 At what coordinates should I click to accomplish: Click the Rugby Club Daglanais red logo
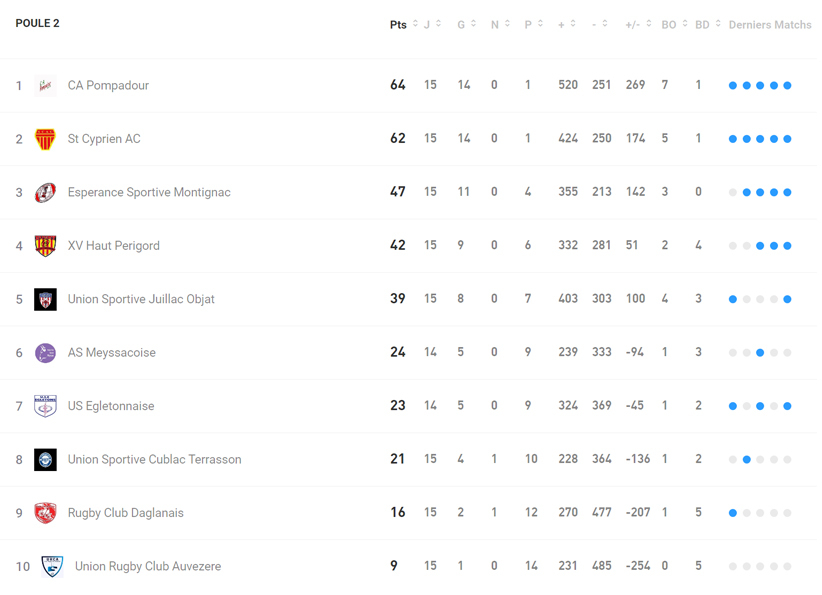pyautogui.click(x=45, y=513)
